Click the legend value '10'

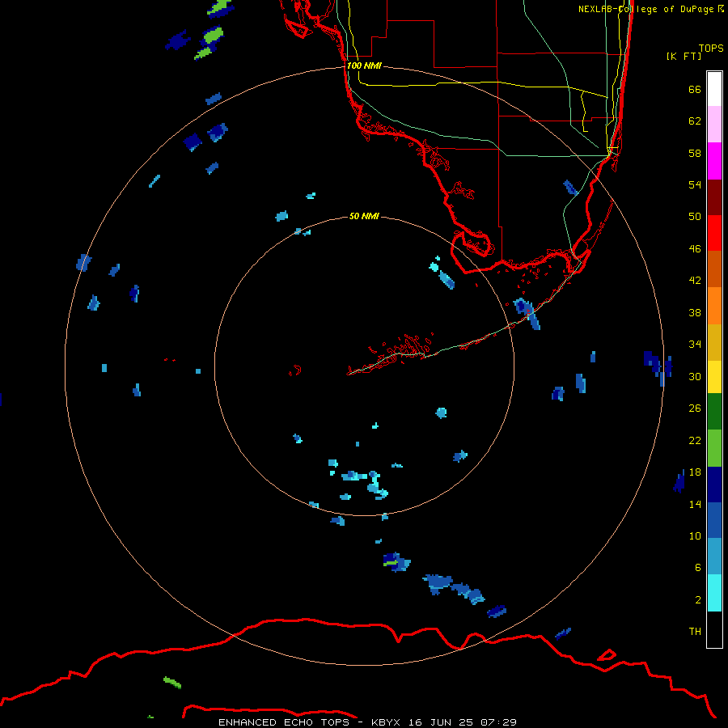[x=695, y=535]
